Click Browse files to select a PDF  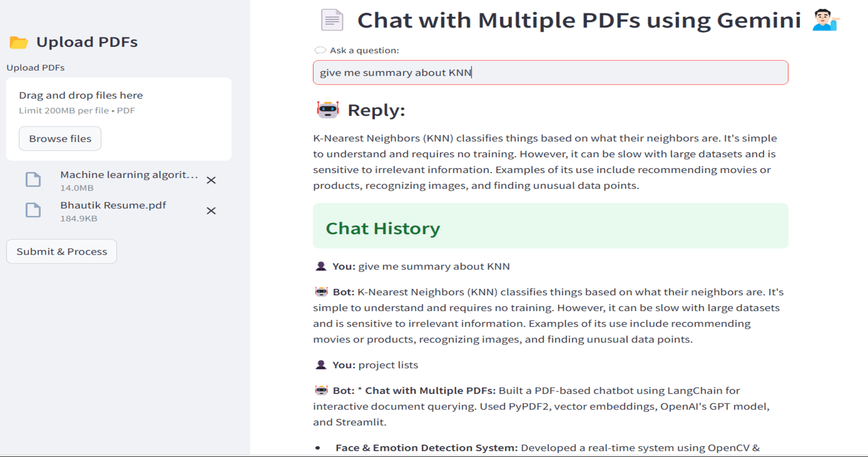[x=59, y=138]
